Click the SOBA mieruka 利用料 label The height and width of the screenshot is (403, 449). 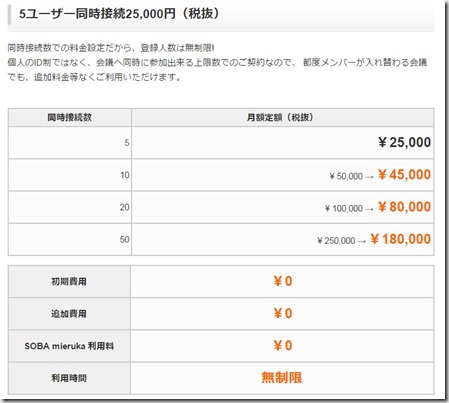[x=69, y=346]
